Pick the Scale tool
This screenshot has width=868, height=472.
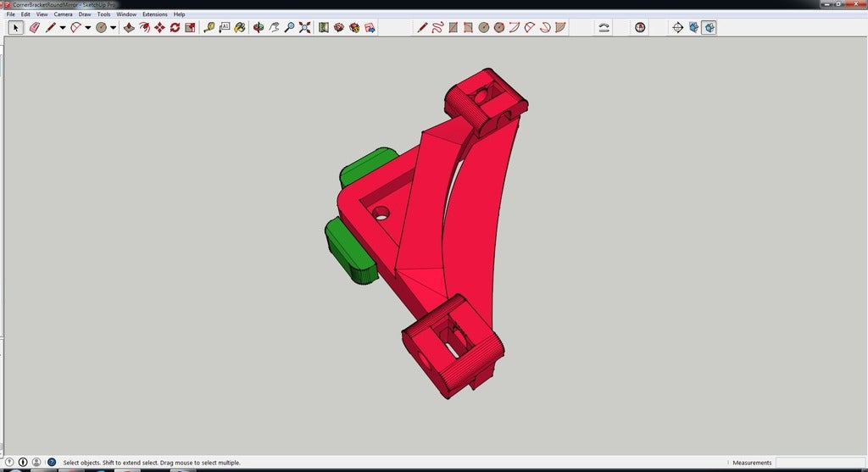[190, 27]
